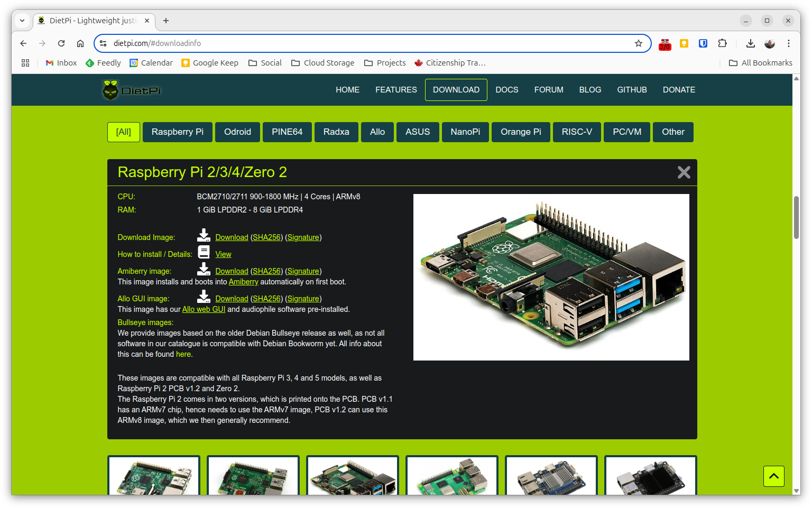Open the FORUM navigation item
The height and width of the screenshot is (508, 812).
tap(549, 89)
